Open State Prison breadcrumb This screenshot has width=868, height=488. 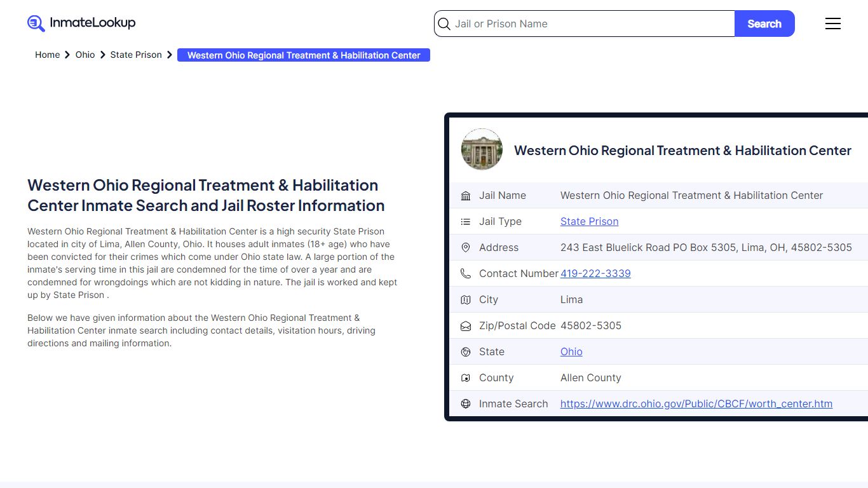[136, 55]
